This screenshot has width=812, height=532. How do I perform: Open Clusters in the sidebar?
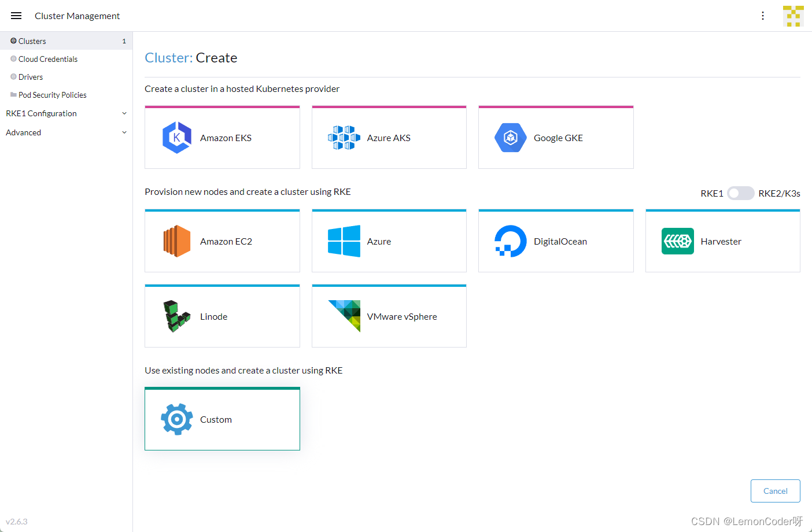coord(66,41)
